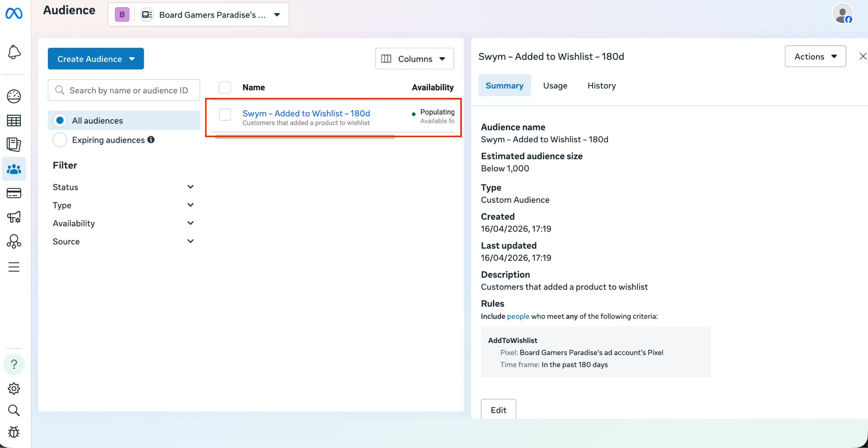The image size is (868, 448).
Task: Open events manager nodes icon
Action: (x=14, y=241)
